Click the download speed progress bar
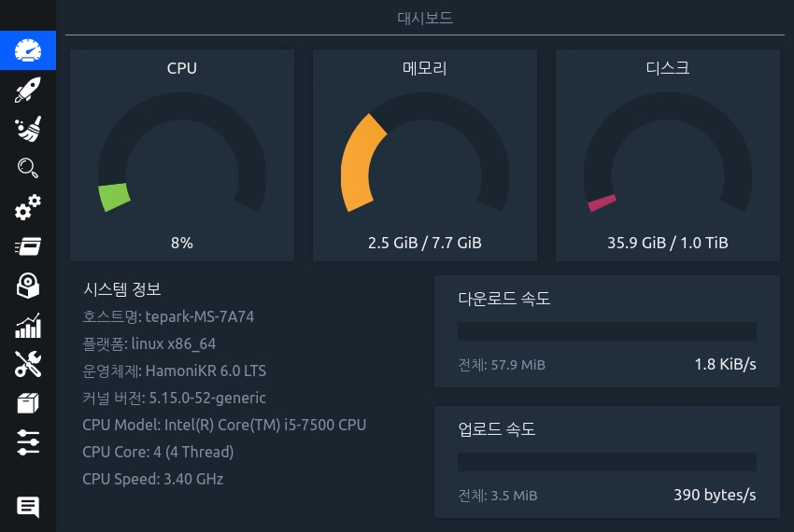Viewport: 794px width, 532px height. tap(606, 331)
